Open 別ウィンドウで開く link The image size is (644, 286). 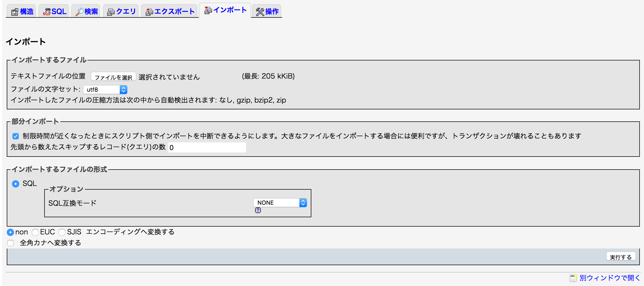(610, 278)
